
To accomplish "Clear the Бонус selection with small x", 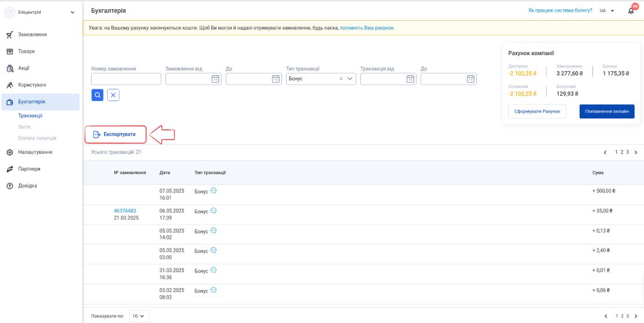I will pyautogui.click(x=341, y=79).
